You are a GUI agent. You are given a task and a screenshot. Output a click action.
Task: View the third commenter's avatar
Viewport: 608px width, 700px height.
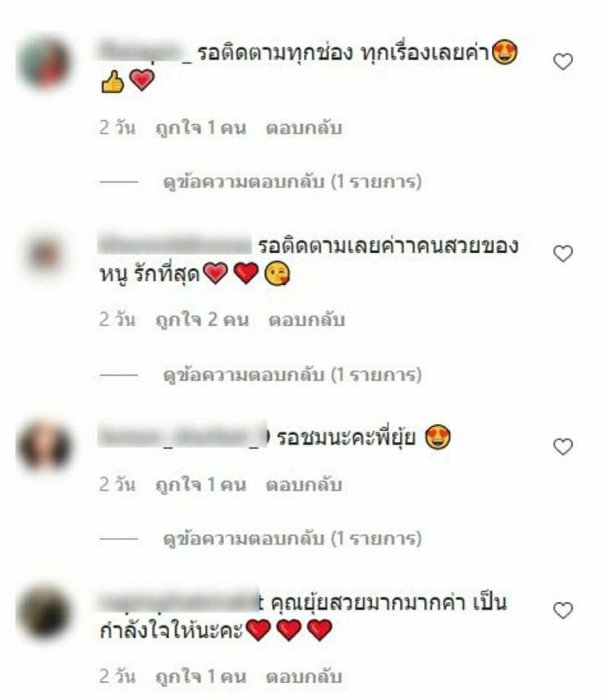[44, 447]
